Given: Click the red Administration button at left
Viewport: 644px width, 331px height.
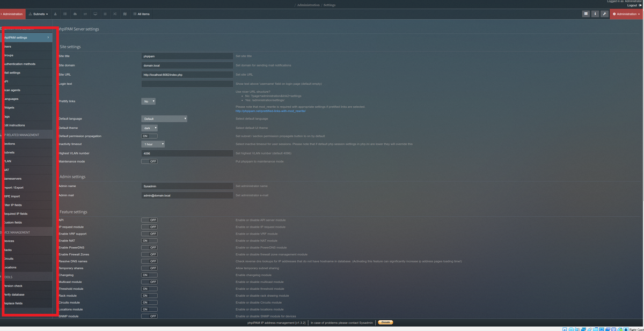Looking at the screenshot, I should point(12,14).
